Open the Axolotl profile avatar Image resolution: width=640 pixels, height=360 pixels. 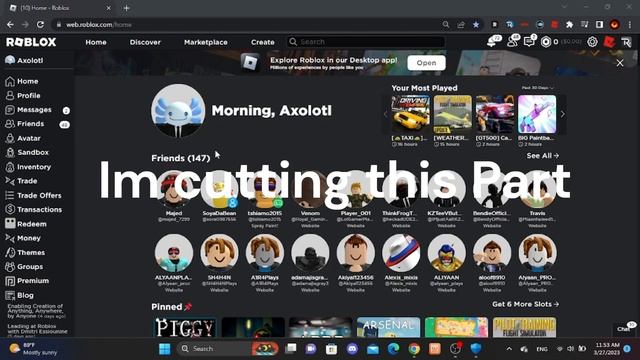tap(178, 111)
